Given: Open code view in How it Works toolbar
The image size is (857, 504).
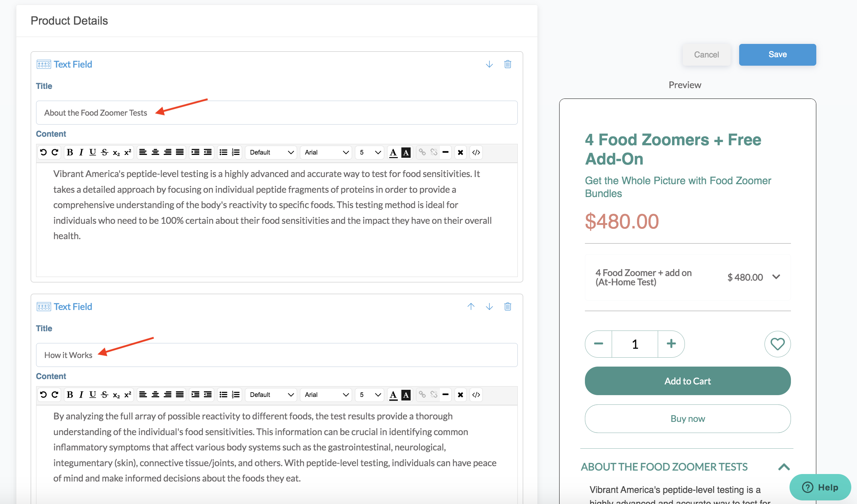Looking at the screenshot, I should point(476,395).
